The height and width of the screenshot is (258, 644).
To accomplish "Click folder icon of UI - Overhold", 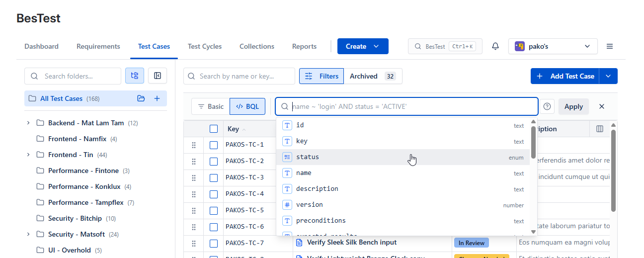I will pyautogui.click(x=40, y=250).
